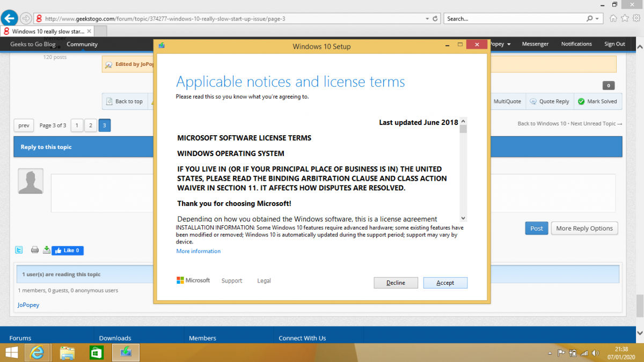
Task: Open the Action Center flag icon
Action: pyautogui.click(x=562, y=353)
